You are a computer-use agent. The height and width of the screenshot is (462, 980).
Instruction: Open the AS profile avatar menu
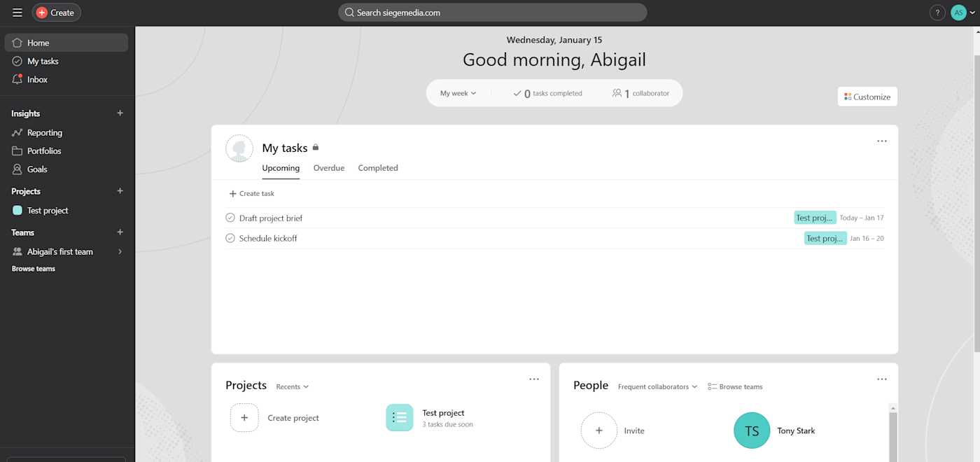click(962, 13)
